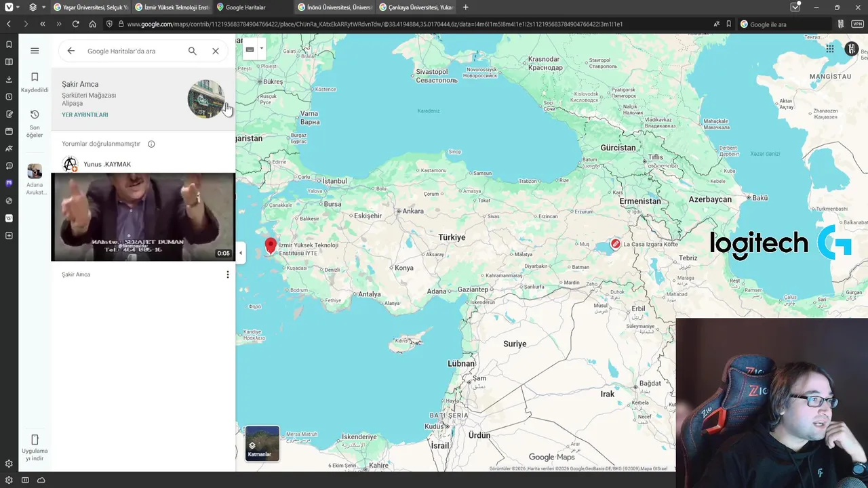This screenshot has height=488, width=868.
Task: Open Yunus .KAYMAK contributor profile
Action: tap(107, 164)
